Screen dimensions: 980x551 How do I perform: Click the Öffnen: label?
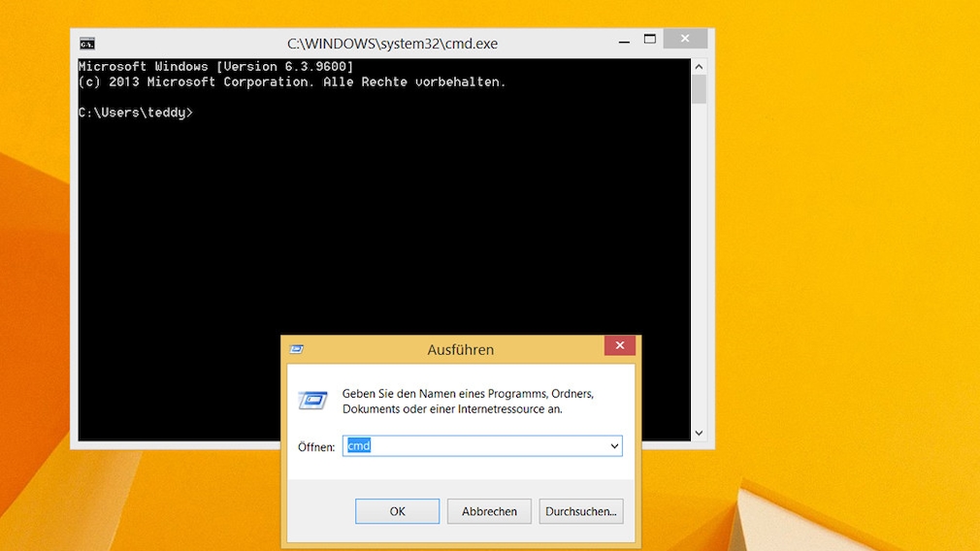(x=316, y=446)
